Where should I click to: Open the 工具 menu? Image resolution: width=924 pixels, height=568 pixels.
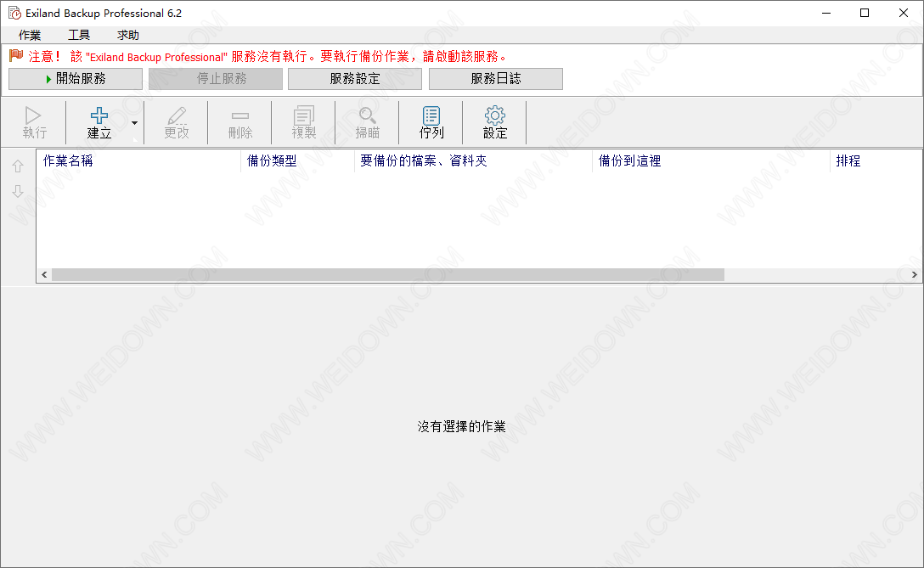(x=79, y=36)
